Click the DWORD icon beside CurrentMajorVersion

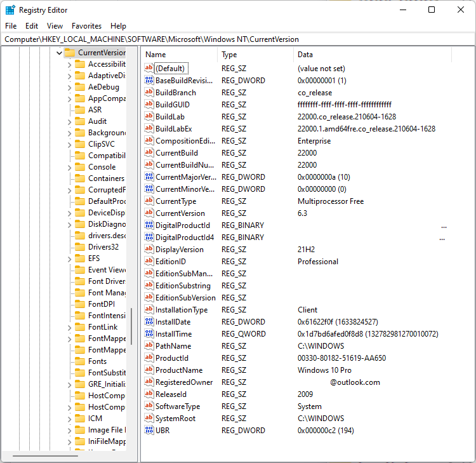149,177
